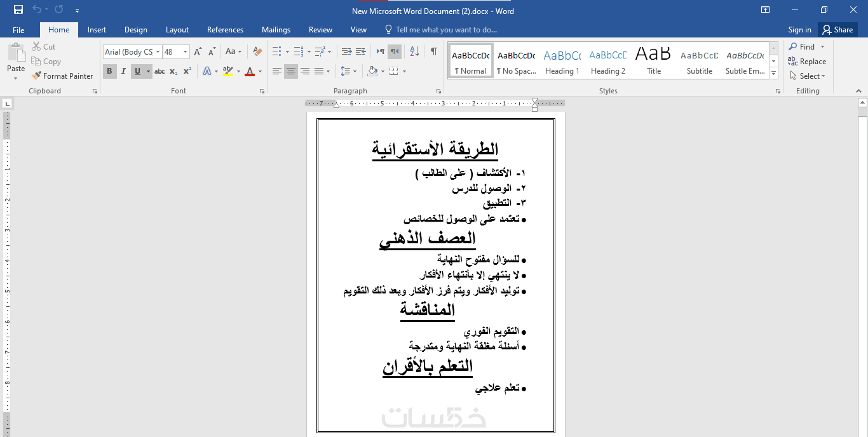The height and width of the screenshot is (437, 868).
Task: Apply Title style
Action: point(653,61)
